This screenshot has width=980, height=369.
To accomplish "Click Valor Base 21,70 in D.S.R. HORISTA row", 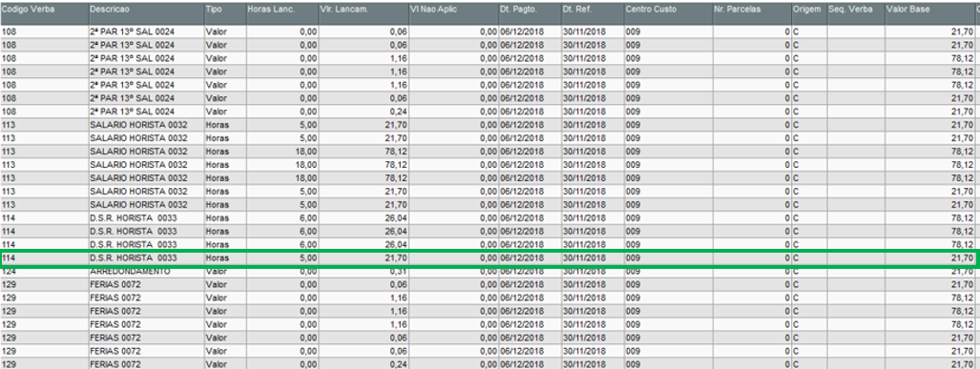I will [x=963, y=257].
